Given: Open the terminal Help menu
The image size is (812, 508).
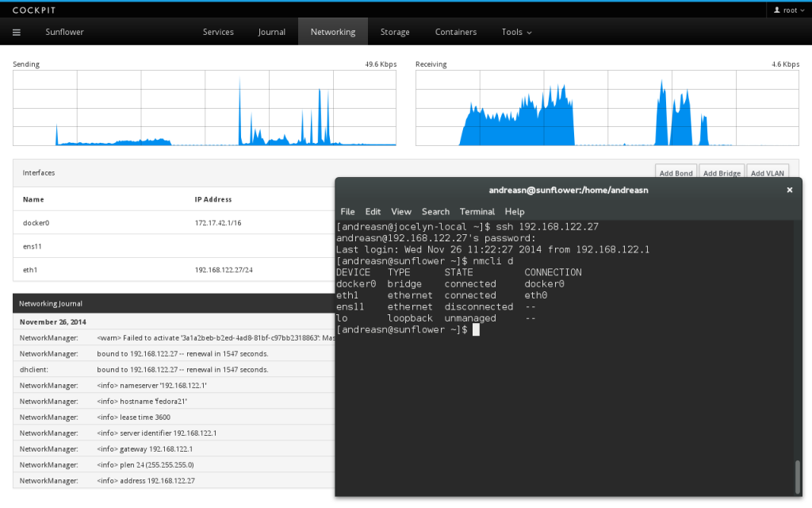Looking at the screenshot, I should [515, 212].
